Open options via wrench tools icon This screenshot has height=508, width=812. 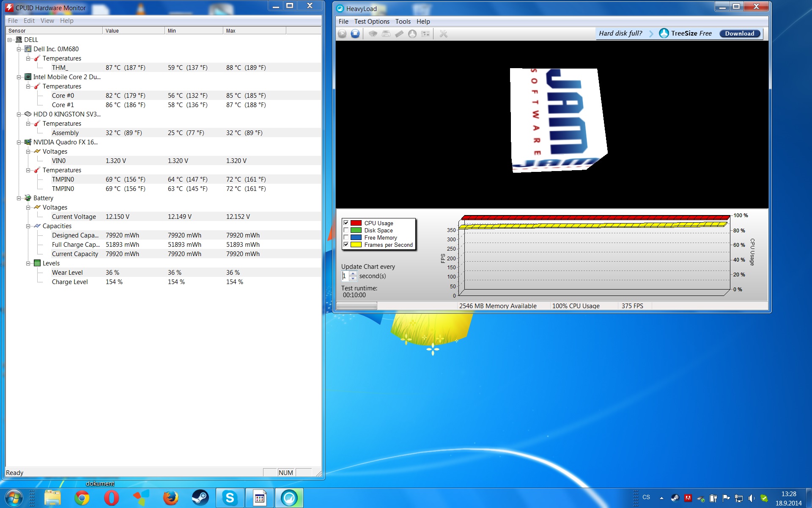[x=443, y=34]
